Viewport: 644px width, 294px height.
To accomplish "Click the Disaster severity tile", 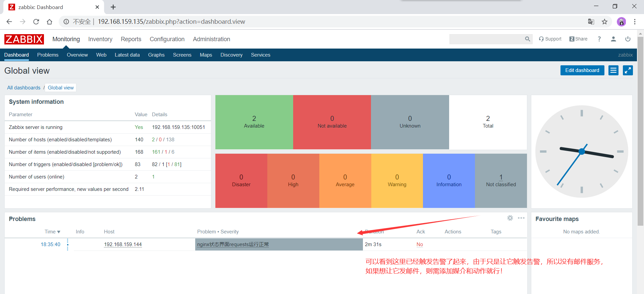I will (x=241, y=181).
